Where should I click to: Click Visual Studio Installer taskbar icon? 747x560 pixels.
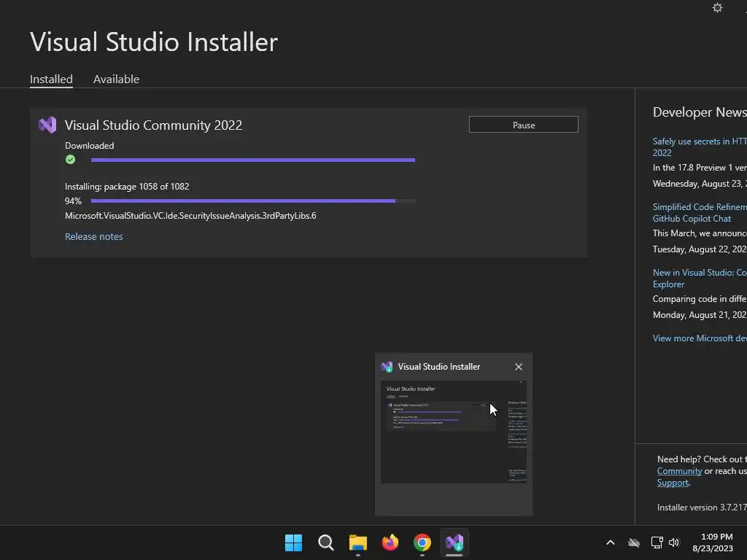coord(454,542)
